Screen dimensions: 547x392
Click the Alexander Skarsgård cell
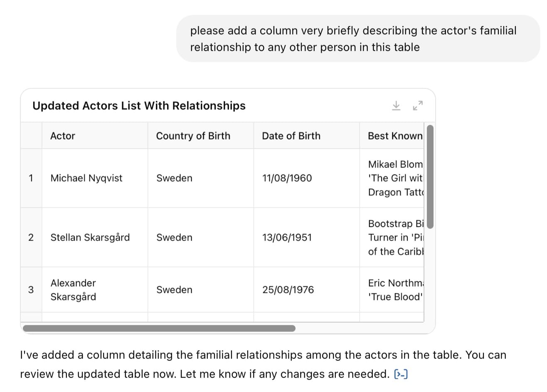[x=74, y=290]
